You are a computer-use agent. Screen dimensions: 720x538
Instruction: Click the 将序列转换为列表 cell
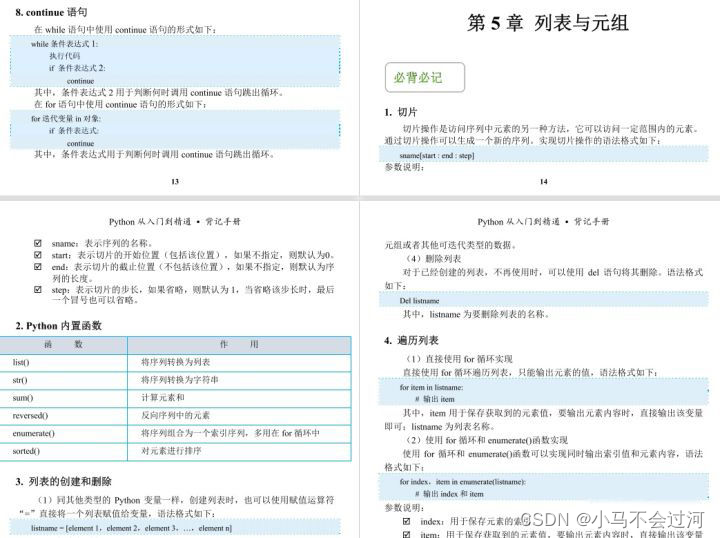239,363
